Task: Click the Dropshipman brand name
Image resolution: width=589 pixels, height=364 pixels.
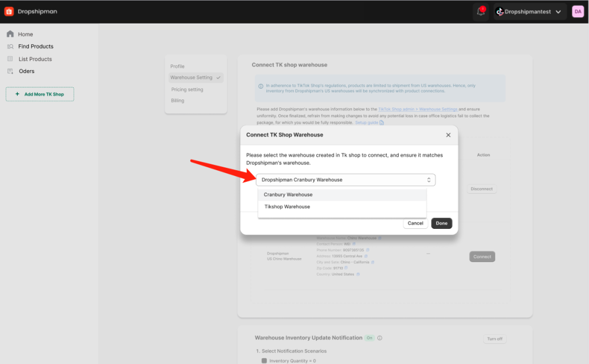Action: 37,12
